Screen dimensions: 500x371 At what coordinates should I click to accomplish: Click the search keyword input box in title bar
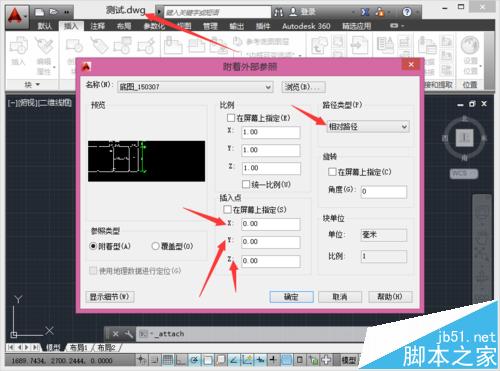coord(217,12)
